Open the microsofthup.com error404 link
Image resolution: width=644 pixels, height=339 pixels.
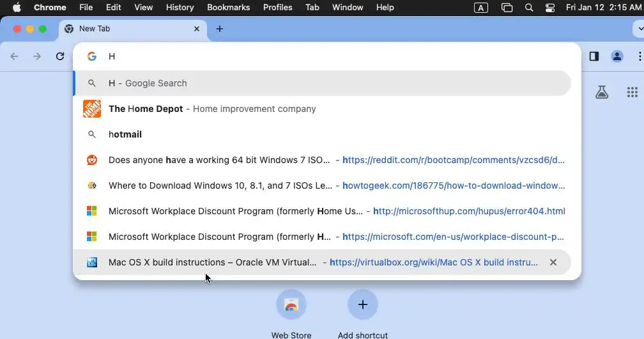469,211
